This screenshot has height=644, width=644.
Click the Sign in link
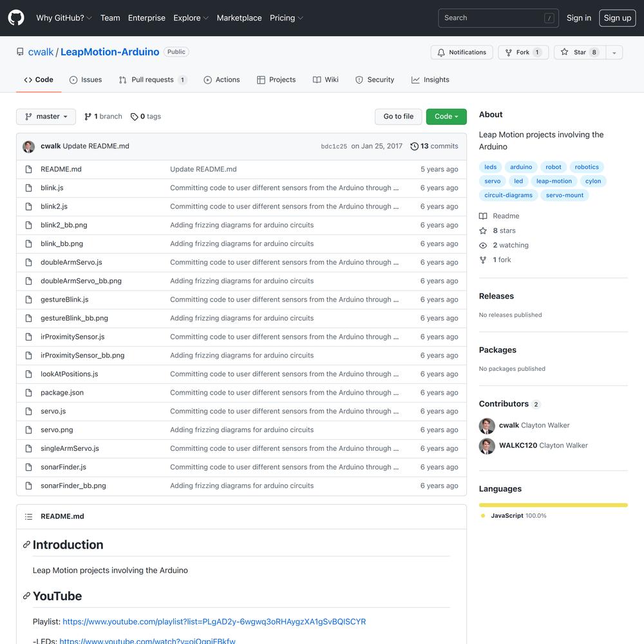579,18
